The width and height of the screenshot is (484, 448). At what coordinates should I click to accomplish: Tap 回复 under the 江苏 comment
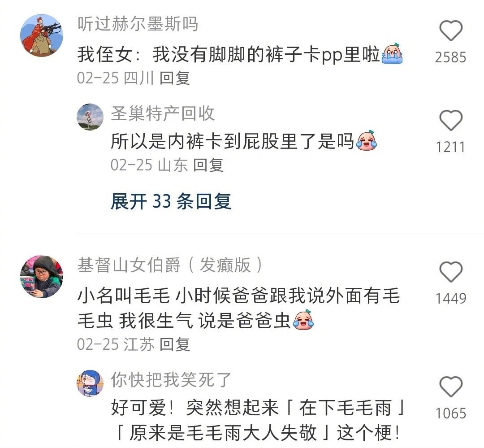(175, 344)
